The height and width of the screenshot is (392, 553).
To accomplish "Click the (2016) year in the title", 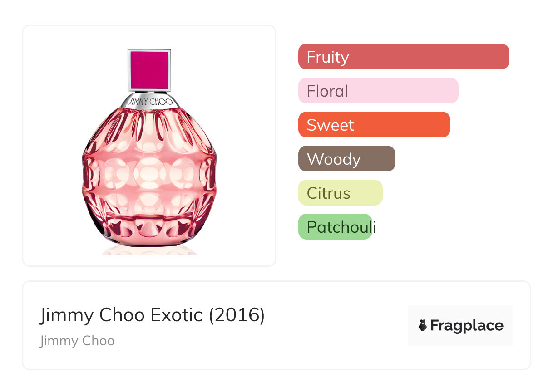I will click(x=237, y=315).
